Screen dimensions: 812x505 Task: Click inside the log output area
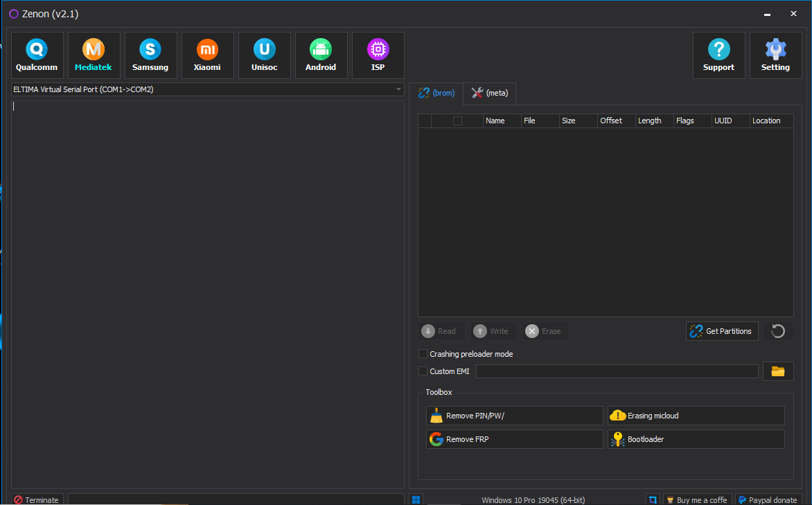208,294
